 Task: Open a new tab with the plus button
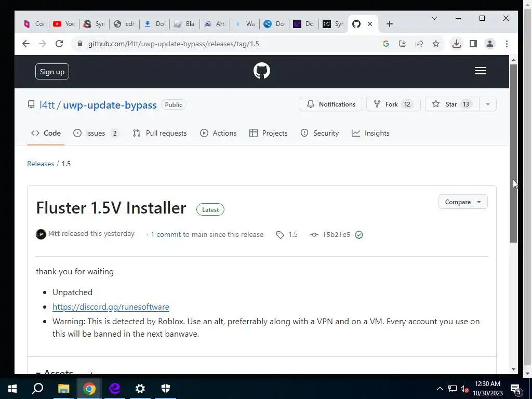(390, 24)
